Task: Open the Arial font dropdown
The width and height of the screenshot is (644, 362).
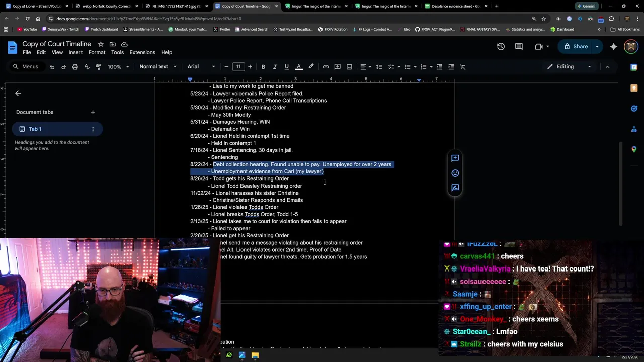Action: [201, 67]
